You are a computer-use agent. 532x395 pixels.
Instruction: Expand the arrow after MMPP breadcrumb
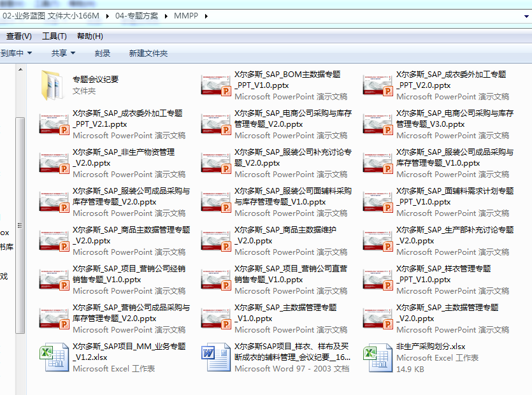(206, 16)
